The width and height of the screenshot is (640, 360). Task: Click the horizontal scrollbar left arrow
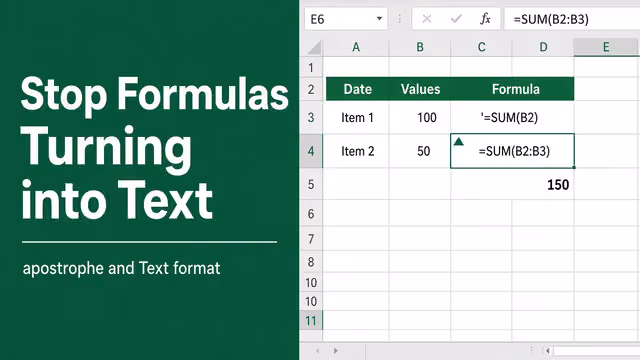[x=547, y=351]
